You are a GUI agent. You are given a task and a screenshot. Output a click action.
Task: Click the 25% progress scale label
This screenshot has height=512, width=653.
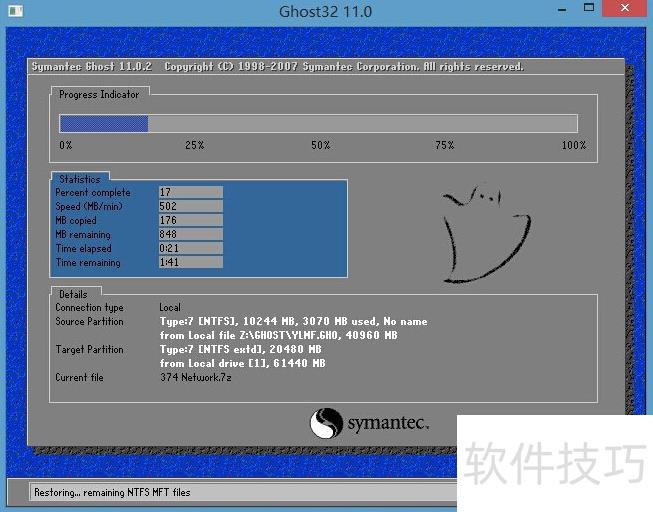(194, 145)
